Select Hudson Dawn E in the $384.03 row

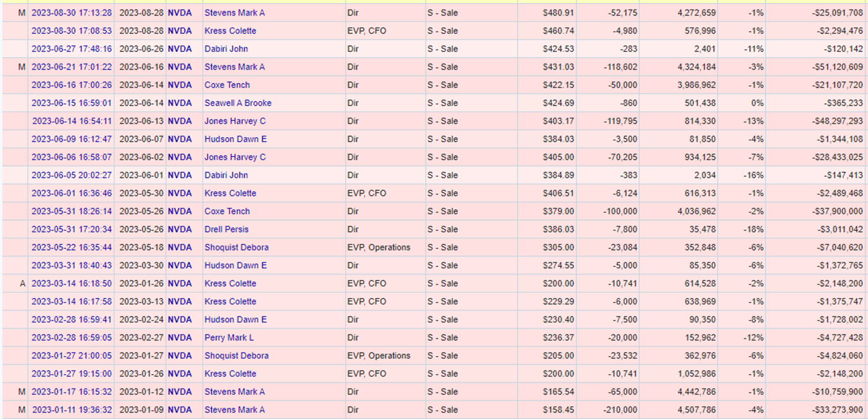236,139
